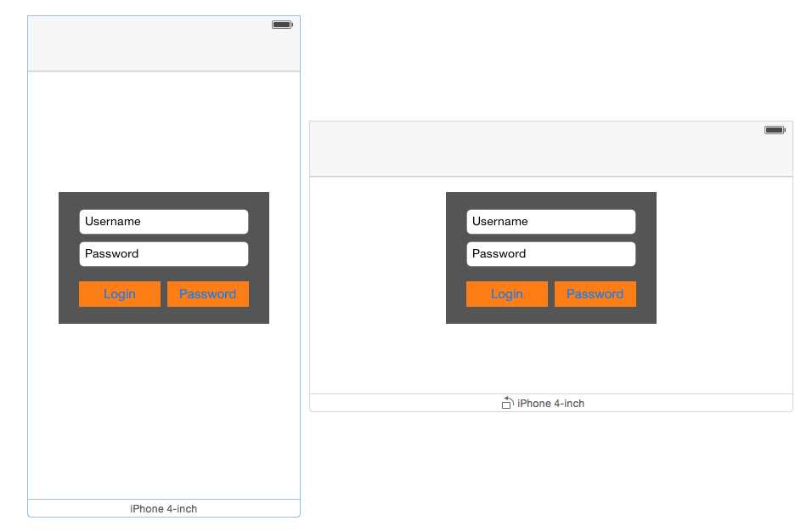Focus the white Password field in the landscape preview
This screenshot has width=812, height=532.
551,254
